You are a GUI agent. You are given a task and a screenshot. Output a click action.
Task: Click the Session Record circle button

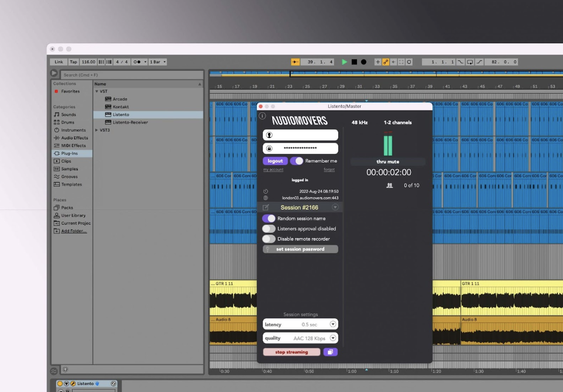click(x=409, y=62)
